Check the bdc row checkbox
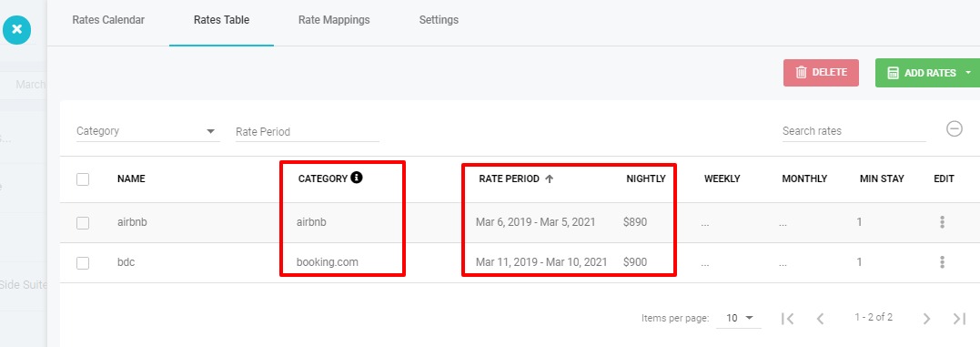This screenshot has width=980, height=347. tap(83, 263)
